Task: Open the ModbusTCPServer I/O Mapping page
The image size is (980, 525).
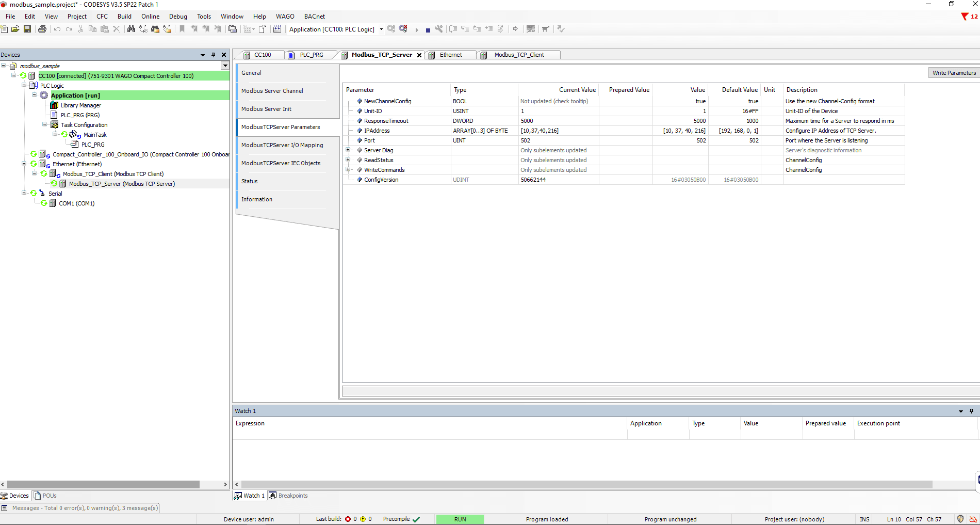Action: coord(282,145)
